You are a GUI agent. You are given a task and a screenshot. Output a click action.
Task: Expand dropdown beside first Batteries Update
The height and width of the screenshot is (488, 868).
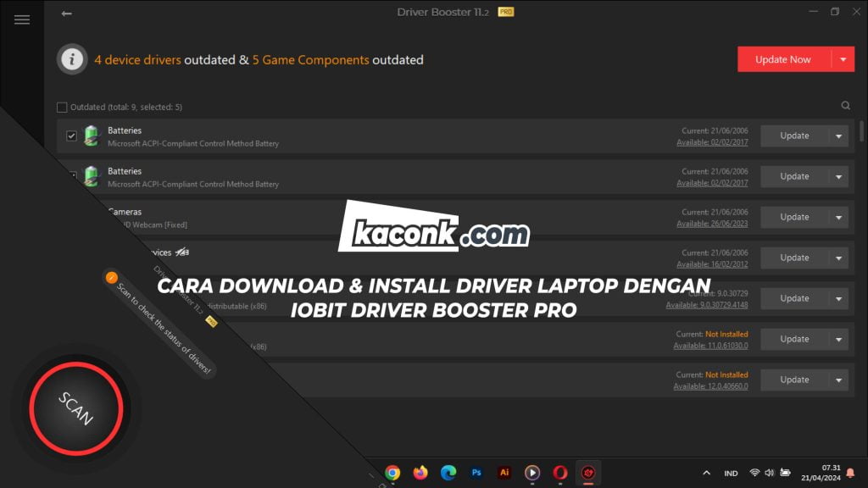click(838, 136)
